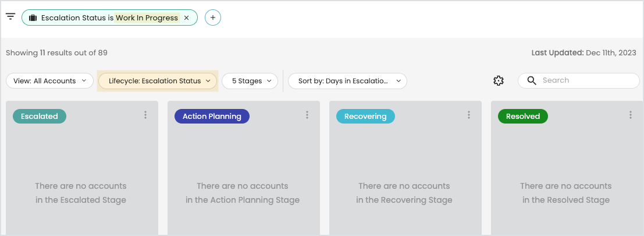This screenshot has height=236, width=644.
Task: Expand the View: All Accounts dropdown
Action: (49, 81)
